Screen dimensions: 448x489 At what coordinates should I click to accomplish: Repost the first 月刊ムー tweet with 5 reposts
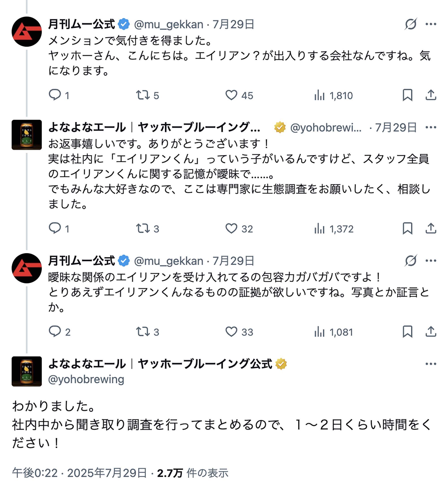point(142,95)
